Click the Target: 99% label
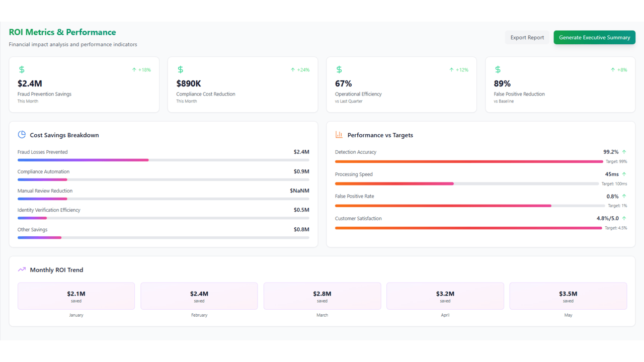This screenshot has width=644, height=362. 616,161
